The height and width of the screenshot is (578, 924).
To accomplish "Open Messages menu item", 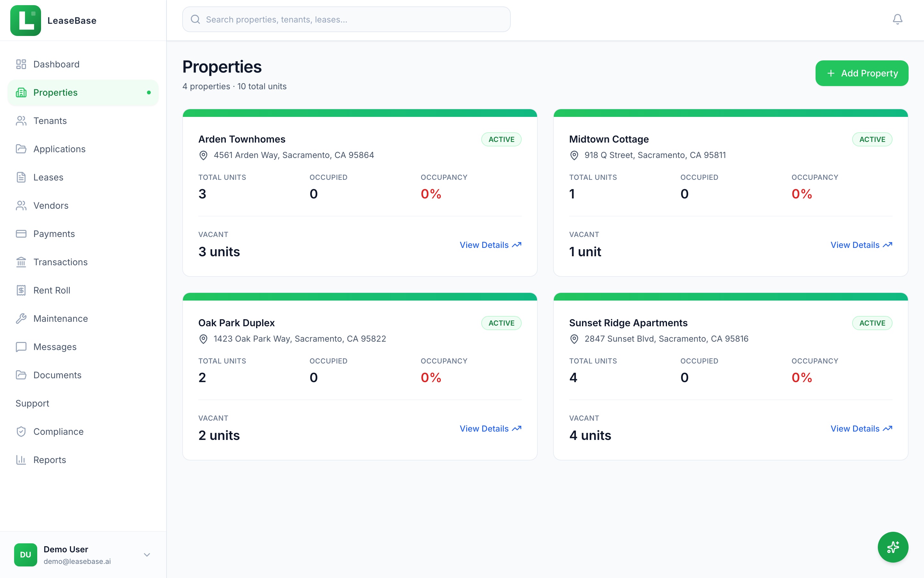I will tap(83, 347).
